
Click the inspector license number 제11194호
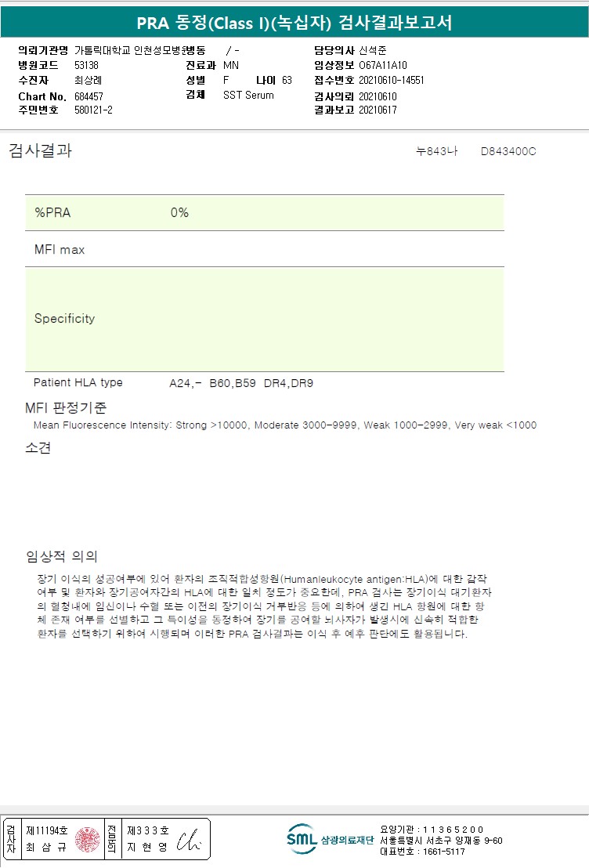tap(47, 830)
